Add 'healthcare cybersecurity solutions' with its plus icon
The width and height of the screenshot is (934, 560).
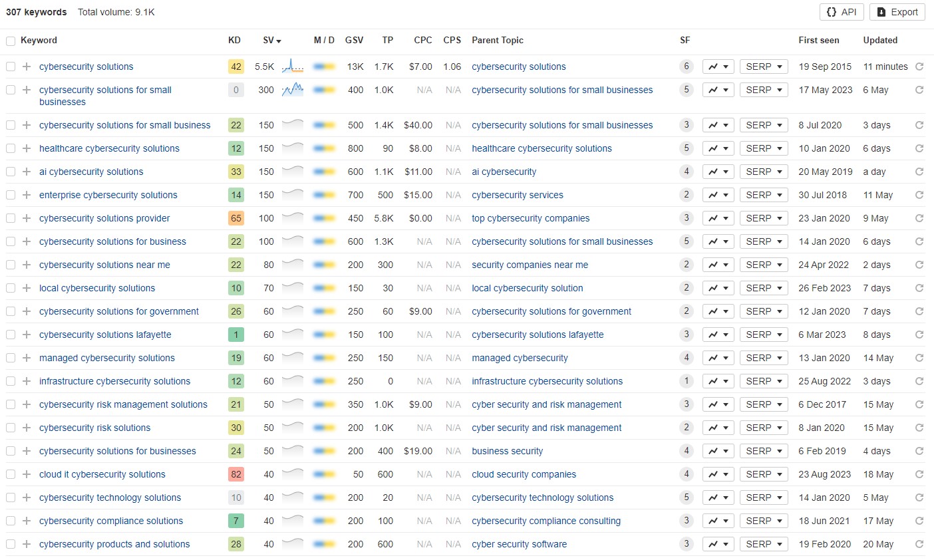tap(27, 148)
